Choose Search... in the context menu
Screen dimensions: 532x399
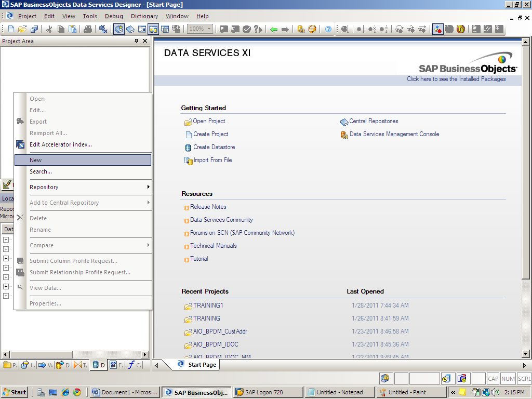pos(83,171)
